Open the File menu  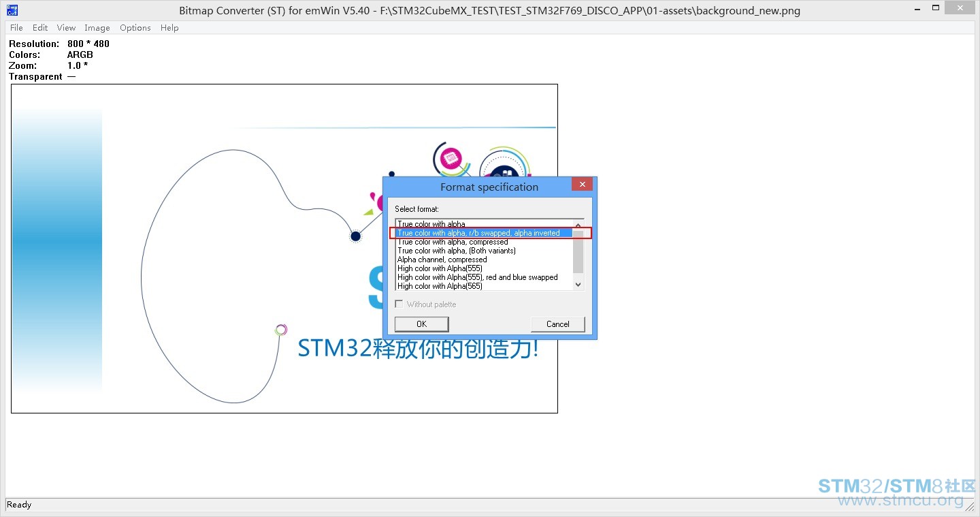click(x=17, y=28)
